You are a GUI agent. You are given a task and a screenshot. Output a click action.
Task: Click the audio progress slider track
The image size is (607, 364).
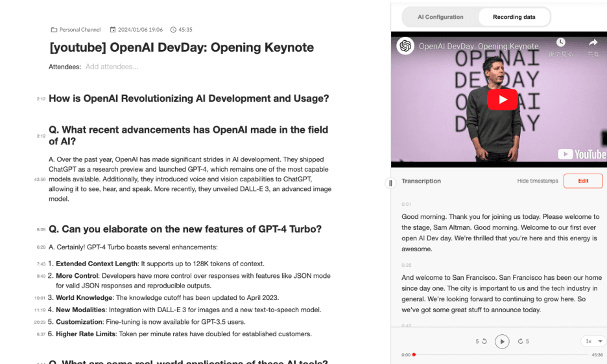pos(501,354)
